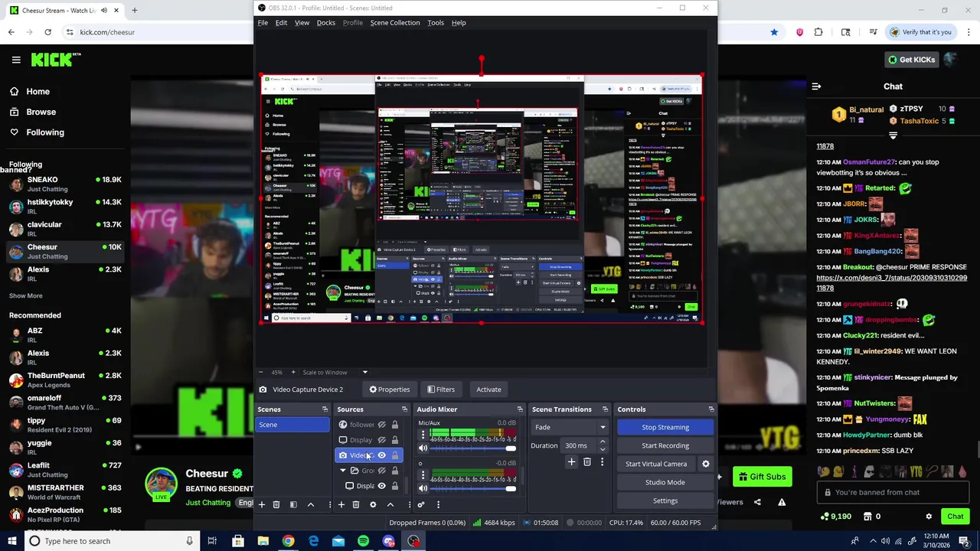Zoom out preview with minus button
The height and width of the screenshot is (551, 980).
pos(261,373)
